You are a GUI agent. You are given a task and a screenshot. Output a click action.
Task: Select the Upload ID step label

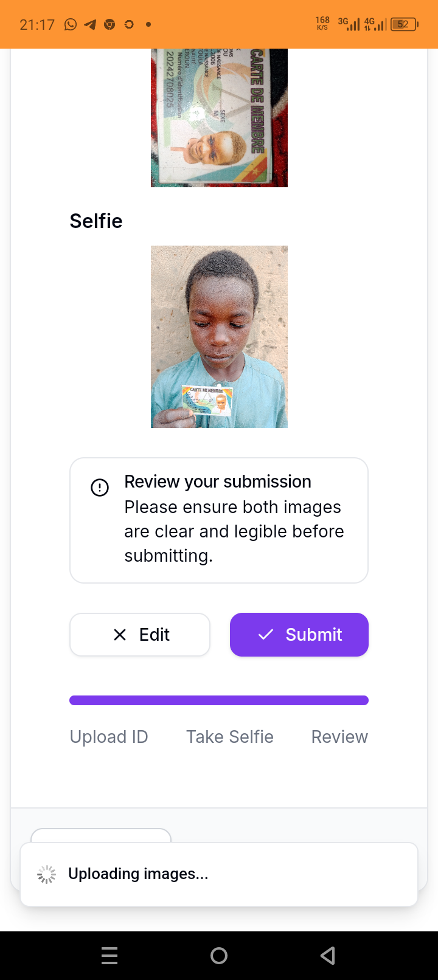(109, 737)
